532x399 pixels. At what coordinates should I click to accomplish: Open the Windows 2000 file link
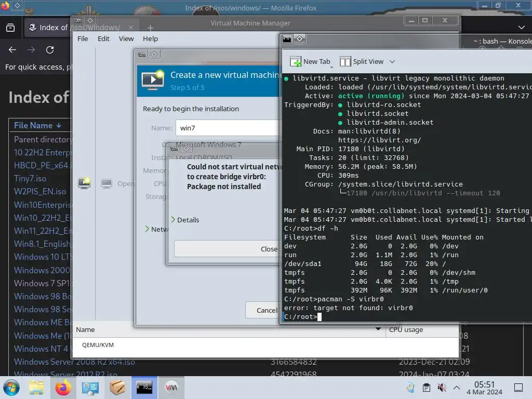[x=42, y=270]
